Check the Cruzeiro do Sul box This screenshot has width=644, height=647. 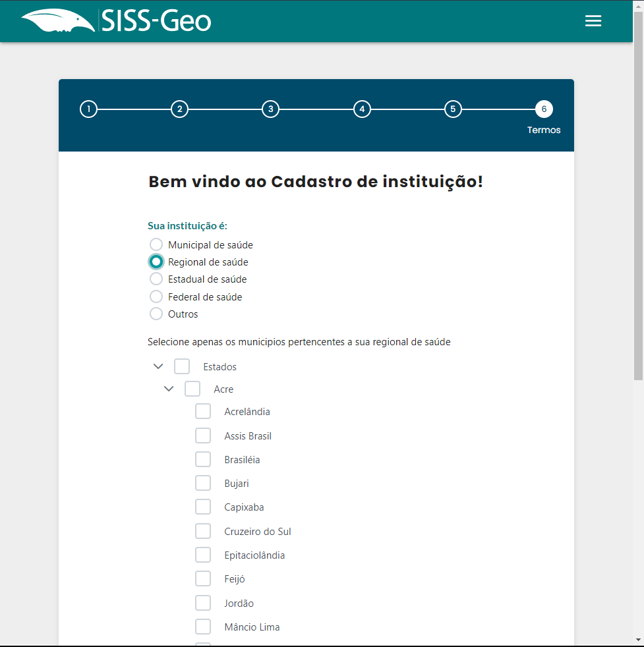203,531
